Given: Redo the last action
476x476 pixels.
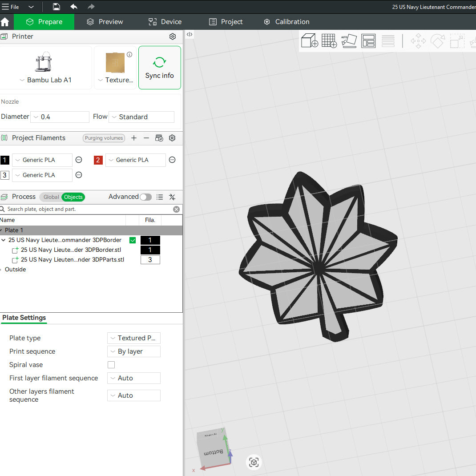Looking at the screenshot, I should click(x=91, y=7).
